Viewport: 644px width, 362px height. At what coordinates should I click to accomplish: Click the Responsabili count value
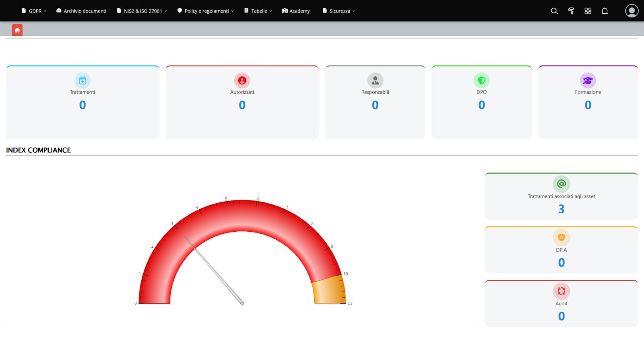pyautogui.click(x=375, y=105)
